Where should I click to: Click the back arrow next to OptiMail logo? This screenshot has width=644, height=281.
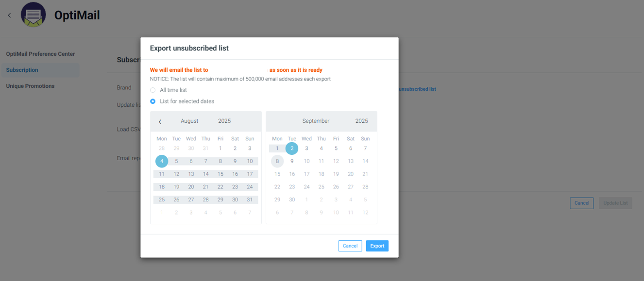tap(9, 16)
